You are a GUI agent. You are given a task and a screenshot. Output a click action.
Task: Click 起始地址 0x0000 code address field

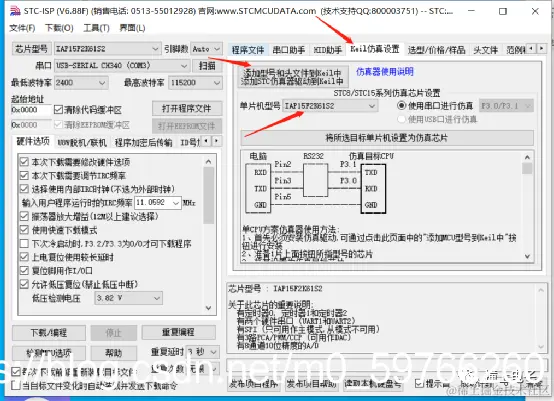tap(31, 110)
